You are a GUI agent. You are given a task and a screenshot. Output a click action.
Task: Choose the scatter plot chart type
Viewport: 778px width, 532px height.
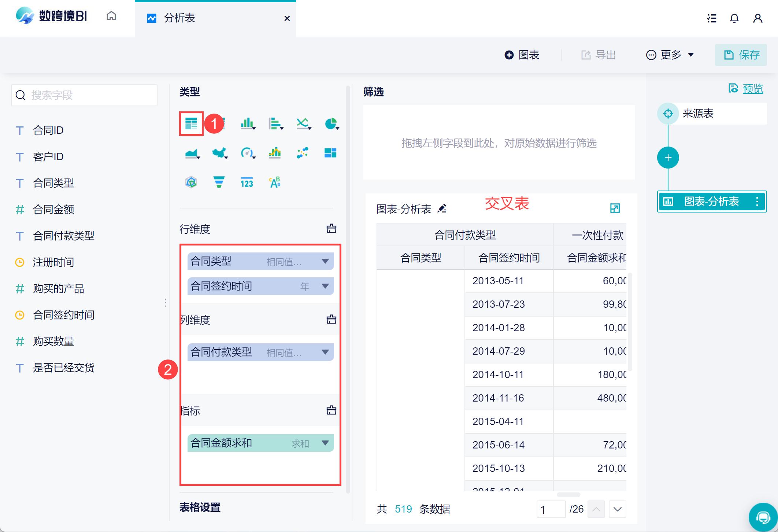point(302,153)
